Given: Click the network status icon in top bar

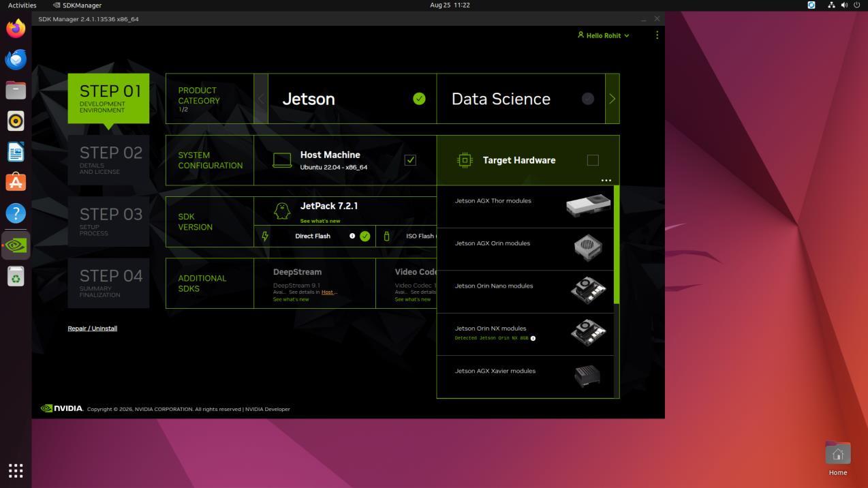Looking at the screenshot, I should coord(831,5).
